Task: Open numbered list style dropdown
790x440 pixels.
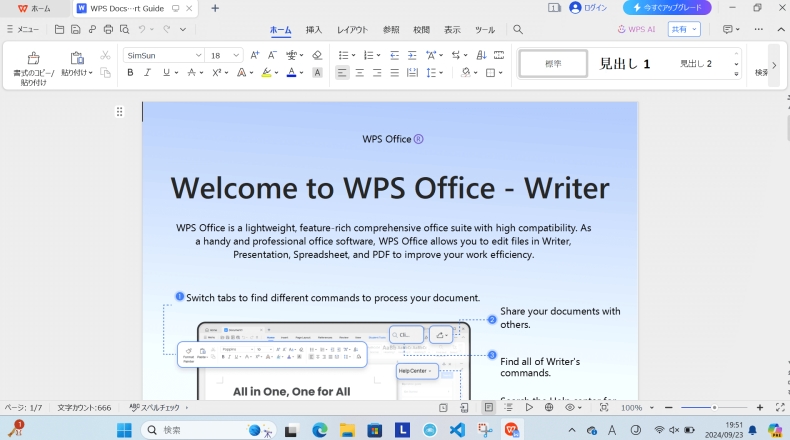Action: click(378, 55)
